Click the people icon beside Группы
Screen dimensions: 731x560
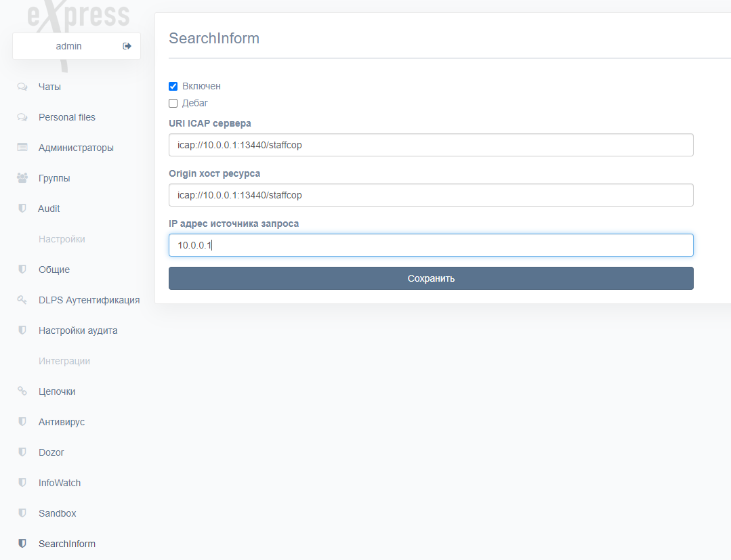click(x=22, y=178)
